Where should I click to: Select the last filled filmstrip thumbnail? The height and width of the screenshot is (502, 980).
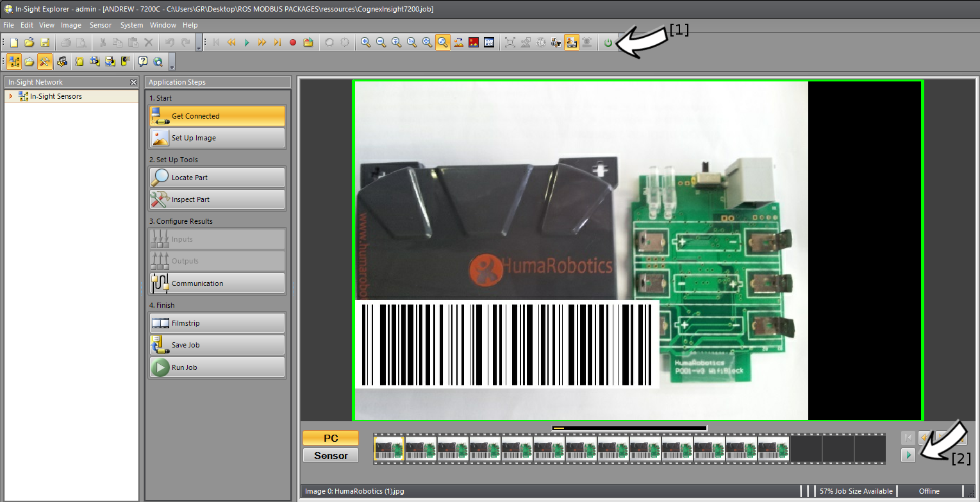pos(774,448)
